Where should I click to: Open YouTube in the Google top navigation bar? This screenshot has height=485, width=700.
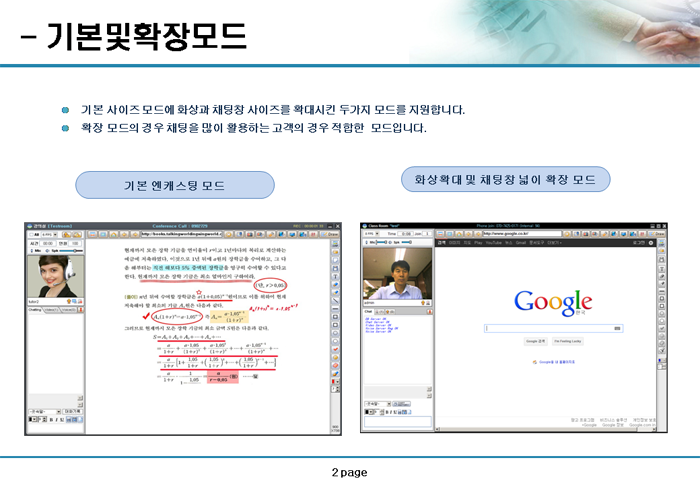(x=494, y=242)
